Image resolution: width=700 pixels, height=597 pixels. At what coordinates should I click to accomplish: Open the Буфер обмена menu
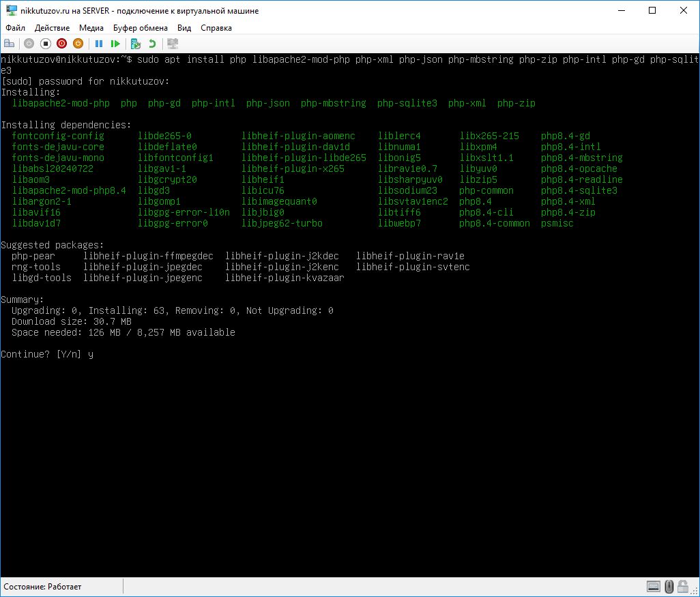tap(141, 28)
